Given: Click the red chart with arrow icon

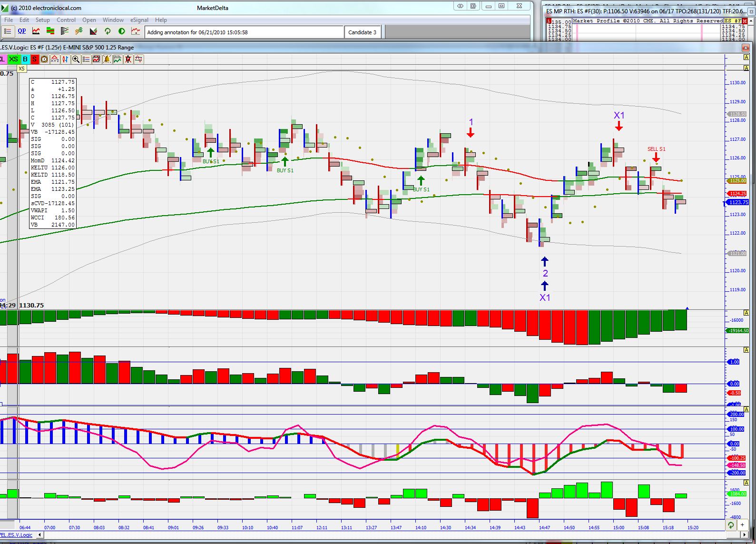Looking at the screenshot, I should click(x=136, y=31).
